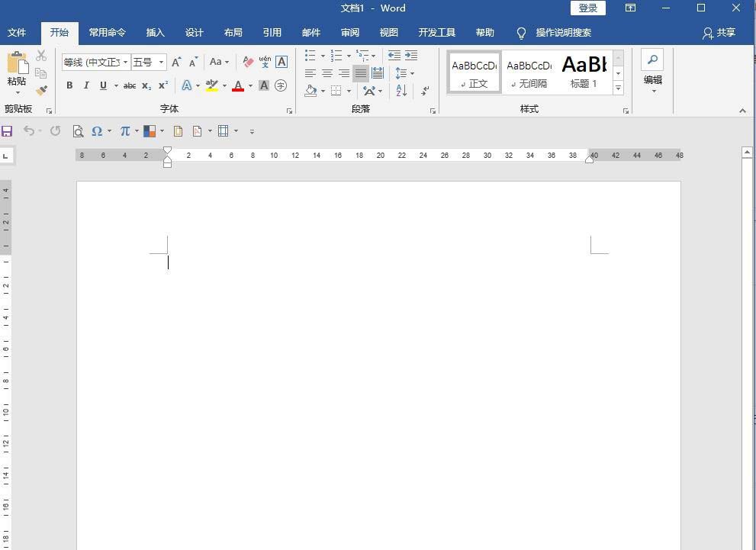Switch to the 开发工具 tab
The height and width of the screenshot is (550, 756).
(x=437, y=33)
